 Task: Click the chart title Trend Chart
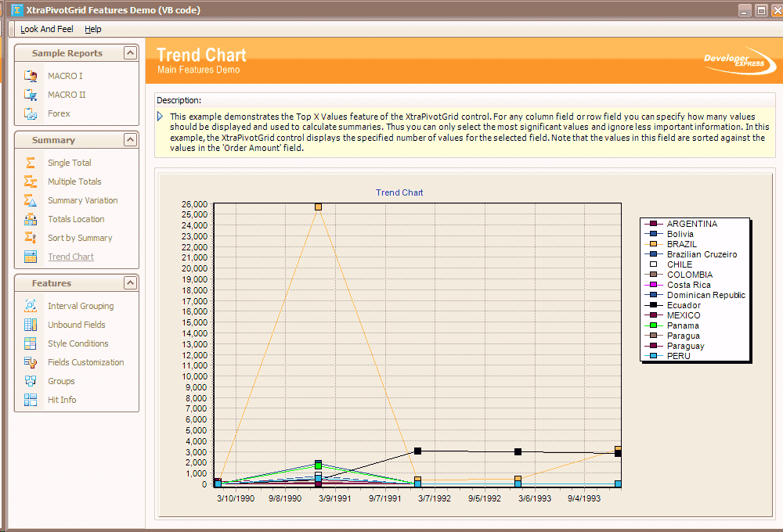[x=399, y=192]
